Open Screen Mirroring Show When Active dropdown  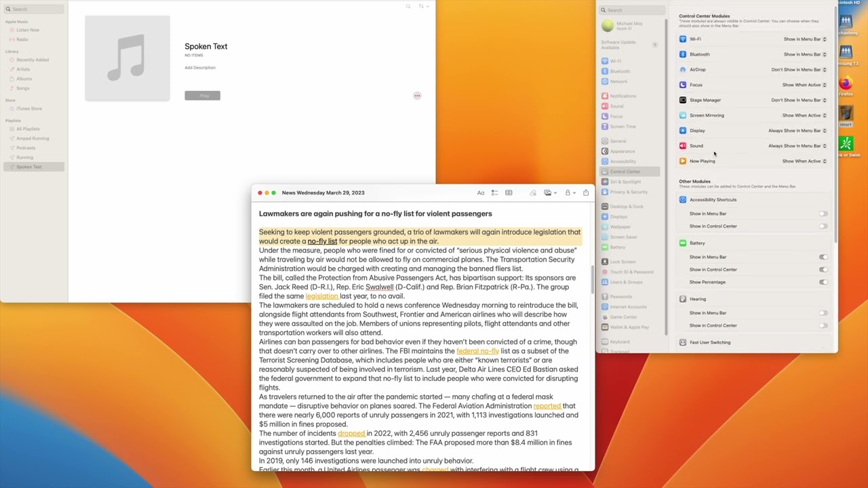(804, 115)
